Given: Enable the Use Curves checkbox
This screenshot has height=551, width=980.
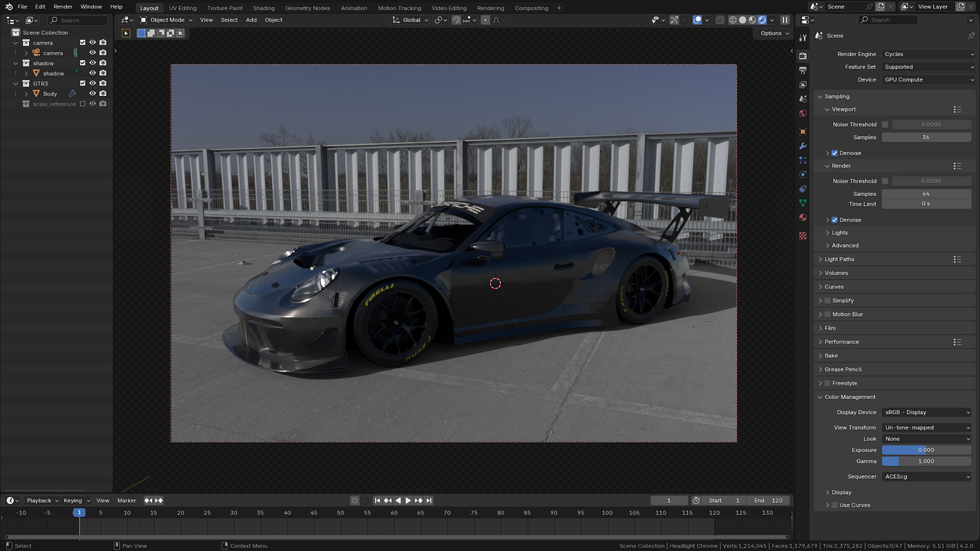Looking at the screenshot, I should [x=834, y=506].
